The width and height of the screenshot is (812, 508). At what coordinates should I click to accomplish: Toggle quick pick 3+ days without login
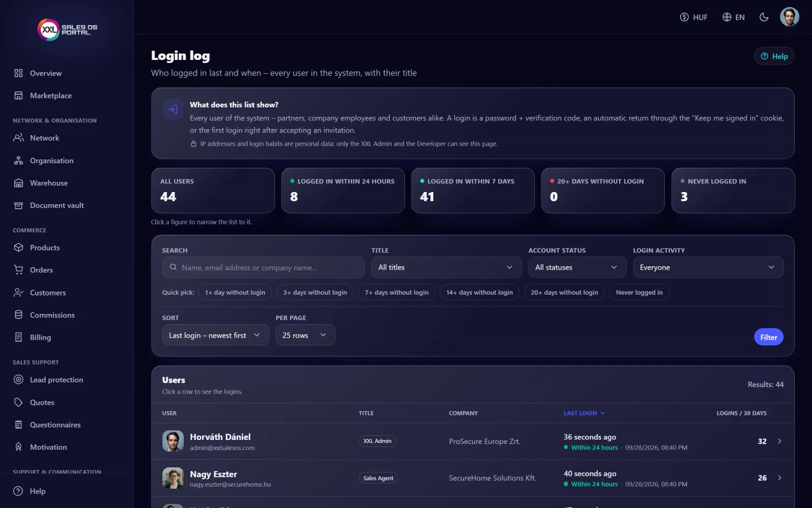(x=315, y=293)
